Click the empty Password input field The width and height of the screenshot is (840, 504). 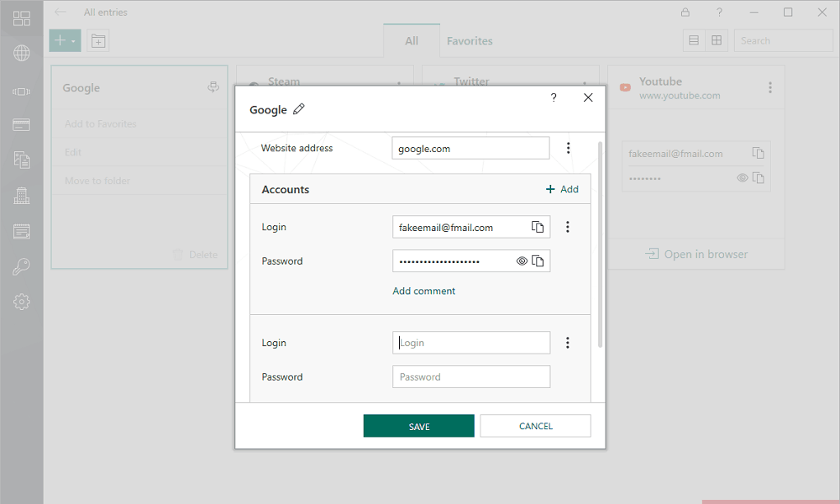point(471,376)
